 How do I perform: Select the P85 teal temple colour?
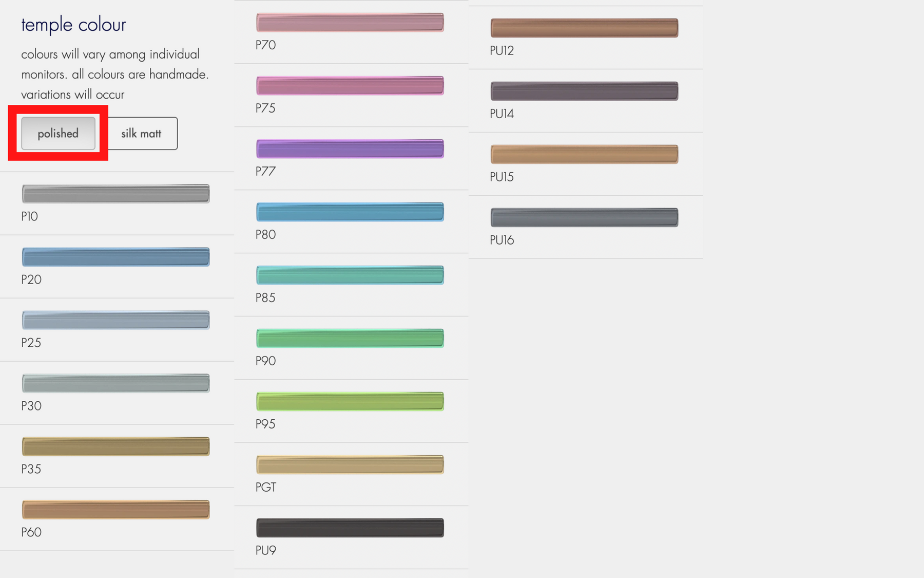click(x=350, y=275)
